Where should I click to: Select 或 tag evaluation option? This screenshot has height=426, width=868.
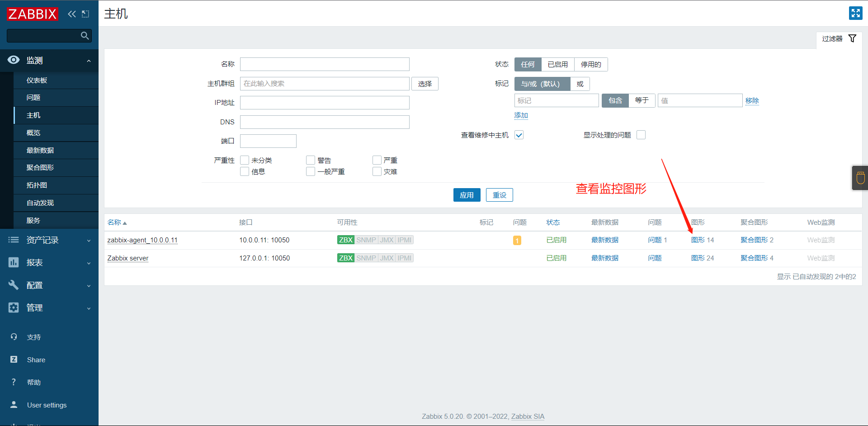[x=580, y=84]
